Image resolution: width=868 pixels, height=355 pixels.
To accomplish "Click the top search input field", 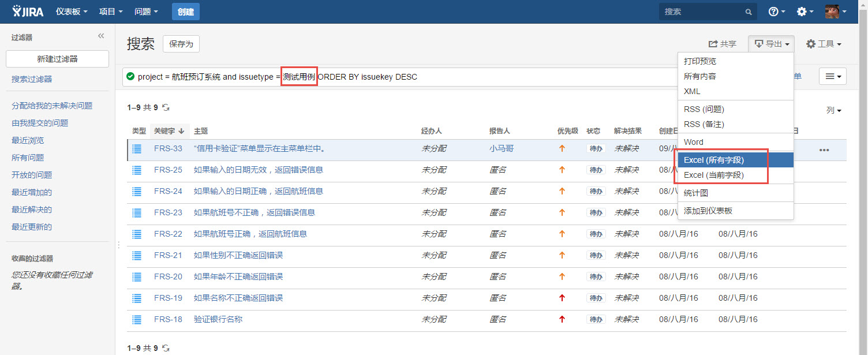I will point(707,12).
